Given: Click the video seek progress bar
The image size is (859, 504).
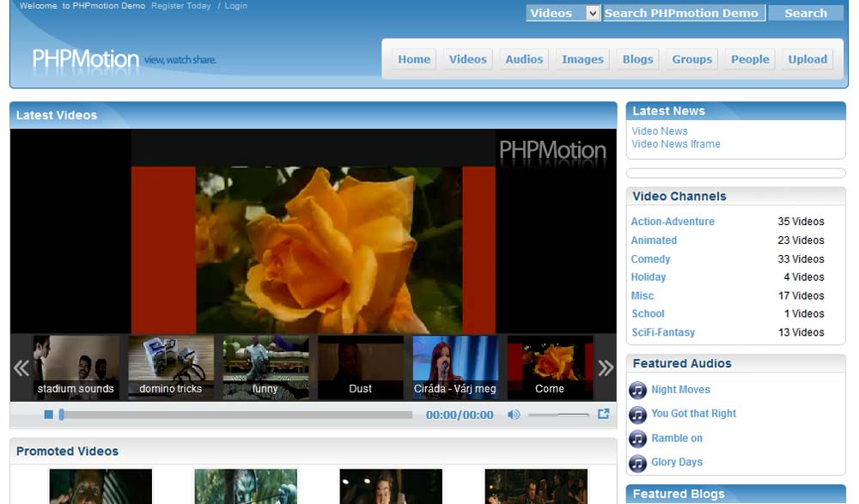Looking at the screenshot, I should [236, 416].
